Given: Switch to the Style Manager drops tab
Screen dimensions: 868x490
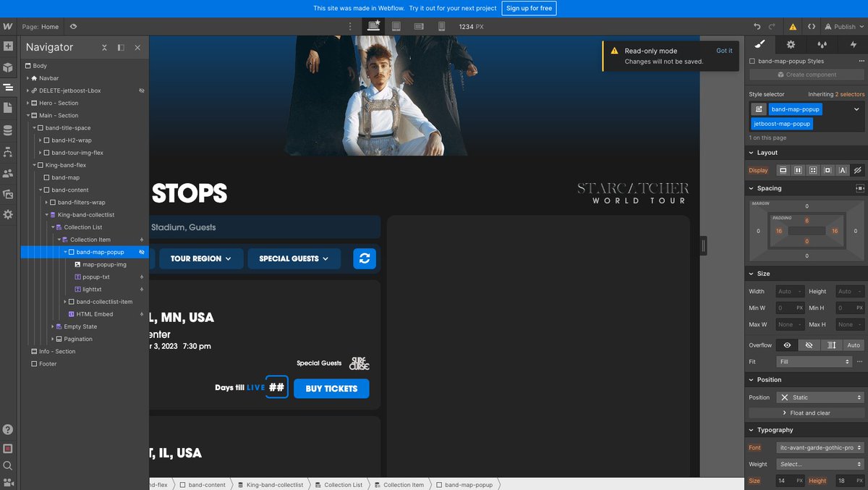Looking at the screenshot, I should pyautogui.click(x=822, y=45).
